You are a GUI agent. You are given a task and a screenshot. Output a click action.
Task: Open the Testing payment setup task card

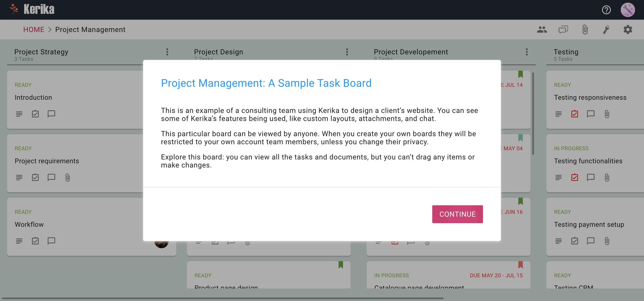pos(595,227)
